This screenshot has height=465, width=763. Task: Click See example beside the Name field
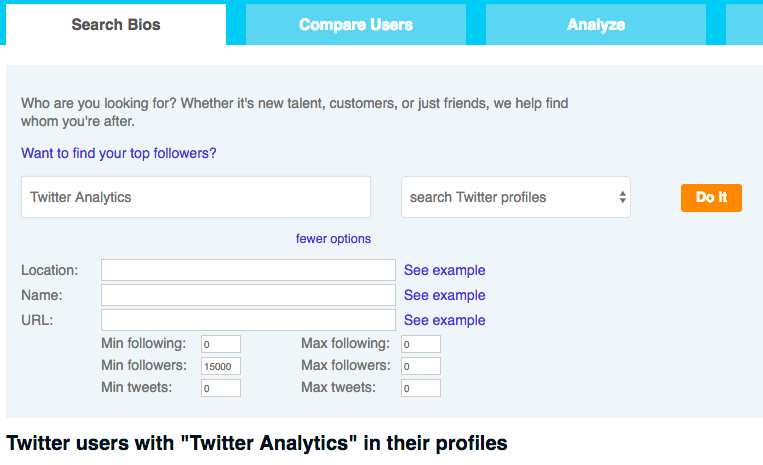click(444, 295)
